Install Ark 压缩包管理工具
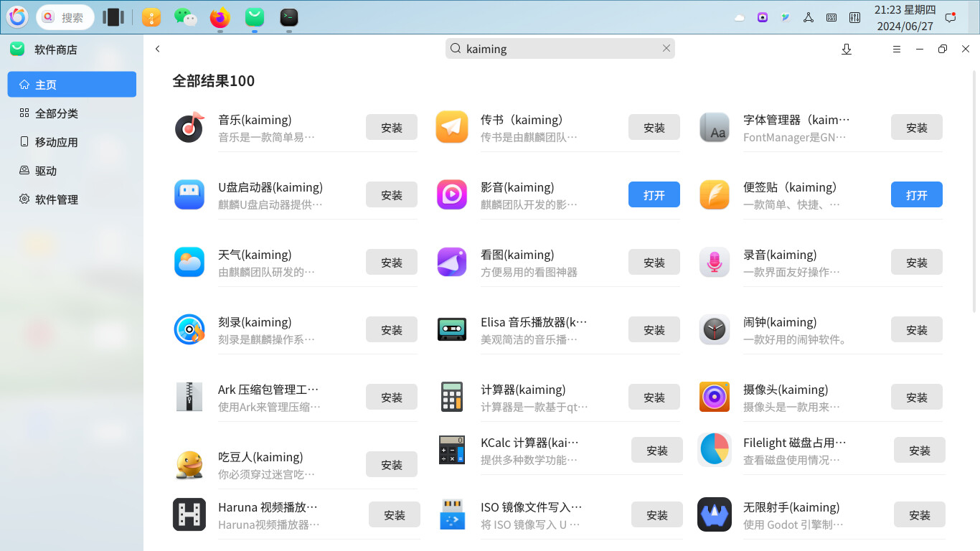Image resolution: width=980 pixels, height=551 pixels. pos(392,397)
